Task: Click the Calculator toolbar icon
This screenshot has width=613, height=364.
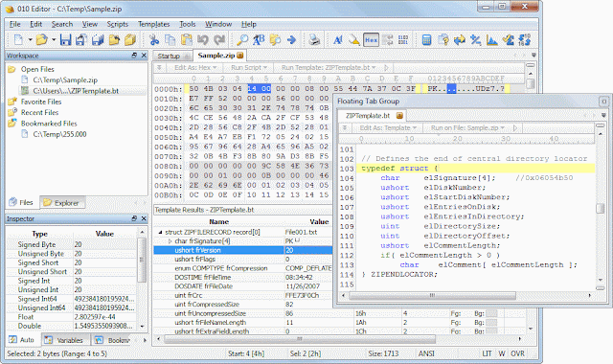Action: [x=426, y=39]
